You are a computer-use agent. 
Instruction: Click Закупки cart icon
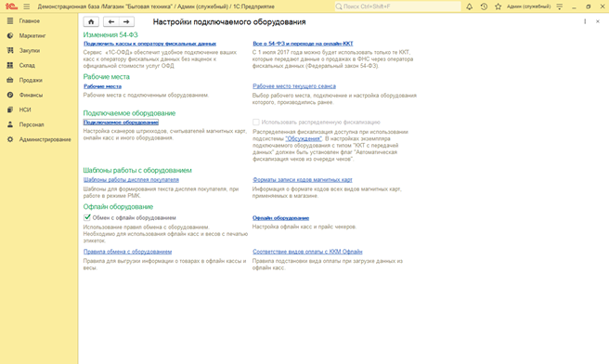pyautogui.click(x=10, y=50)
